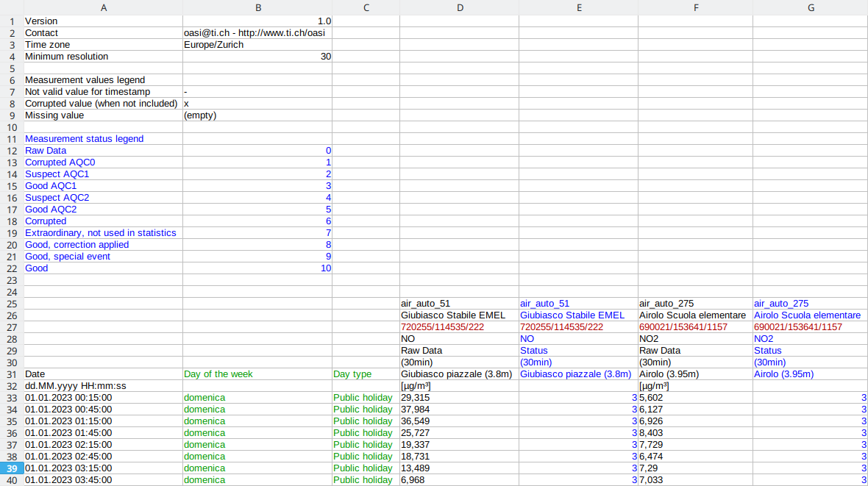Click 'Measurement values legend' cell
Screen dimensions: 868x486
[103, 79]
